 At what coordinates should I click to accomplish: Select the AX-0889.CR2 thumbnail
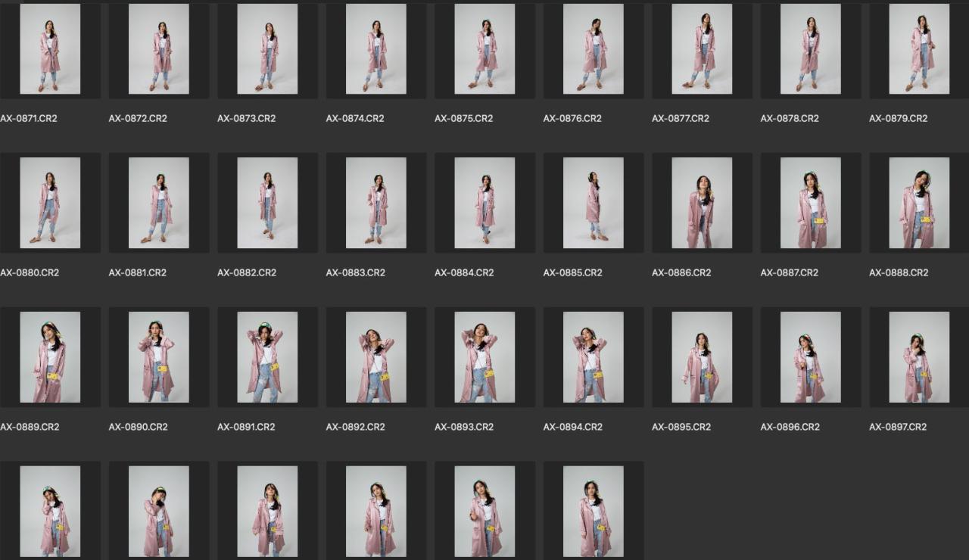coord(50,357)
